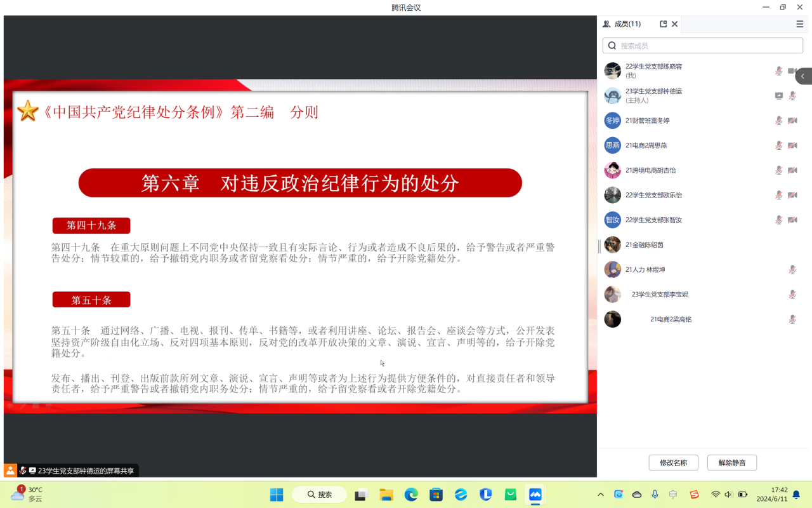The width and height of the screenshot is (812, 508).
Task: Pop out the members panel into separate window
Action: click(x=663, y=24)
